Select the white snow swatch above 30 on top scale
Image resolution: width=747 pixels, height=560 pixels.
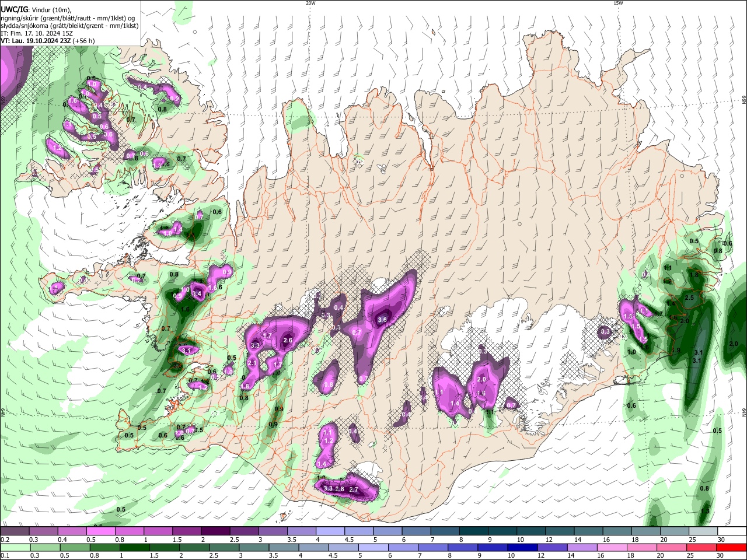[x=732, y=531]
